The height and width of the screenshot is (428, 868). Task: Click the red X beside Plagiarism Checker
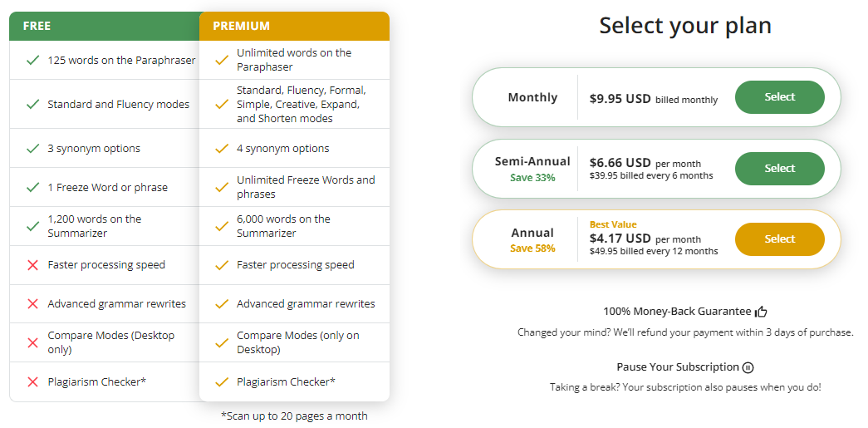click(33, 382)
